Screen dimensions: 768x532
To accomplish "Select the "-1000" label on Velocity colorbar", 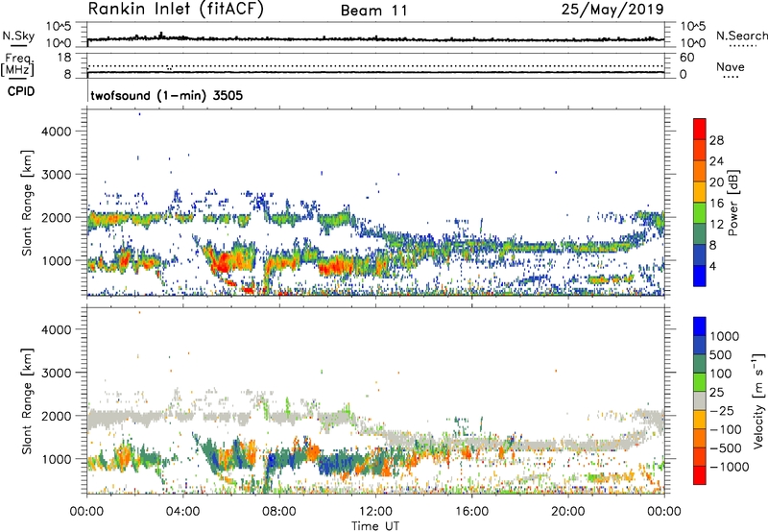I will 730,467.
